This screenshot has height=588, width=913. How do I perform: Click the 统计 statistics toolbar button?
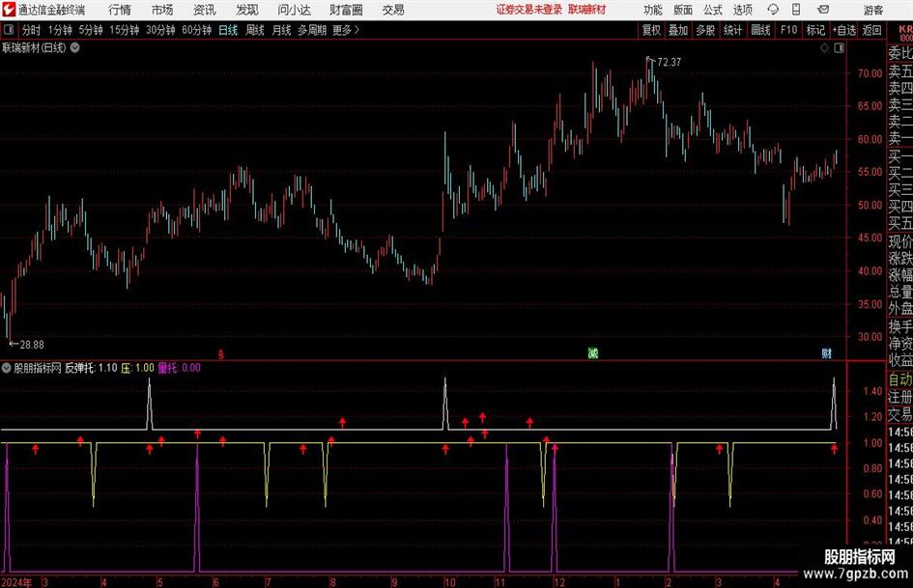click(x=732, y=30)
